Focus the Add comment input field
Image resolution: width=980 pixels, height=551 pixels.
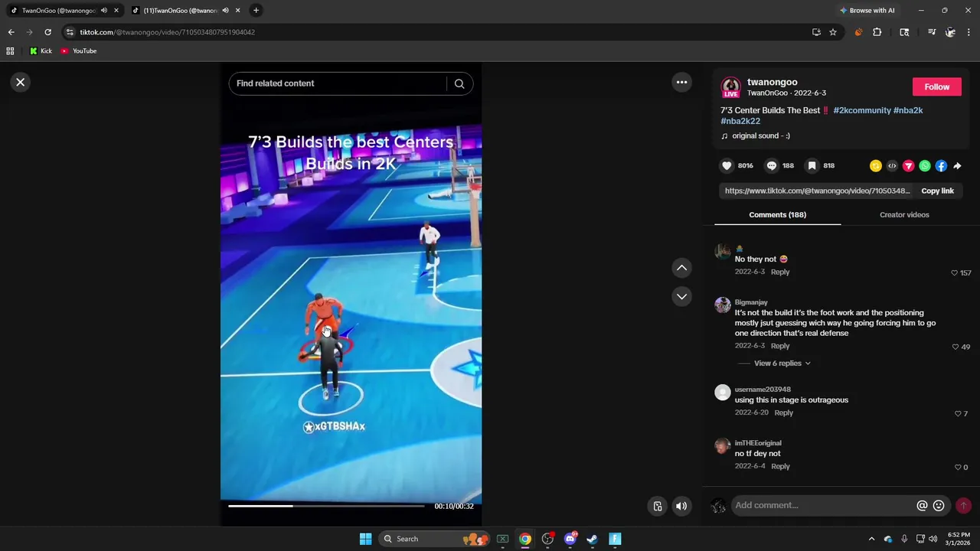[x=823, y=505]
